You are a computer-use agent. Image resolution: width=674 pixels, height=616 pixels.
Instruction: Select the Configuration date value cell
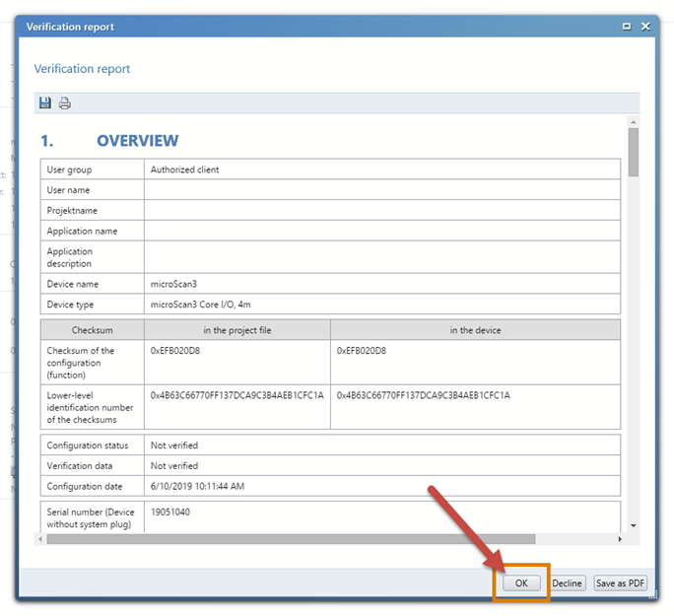pyautogui.click(x=199, y=486)
